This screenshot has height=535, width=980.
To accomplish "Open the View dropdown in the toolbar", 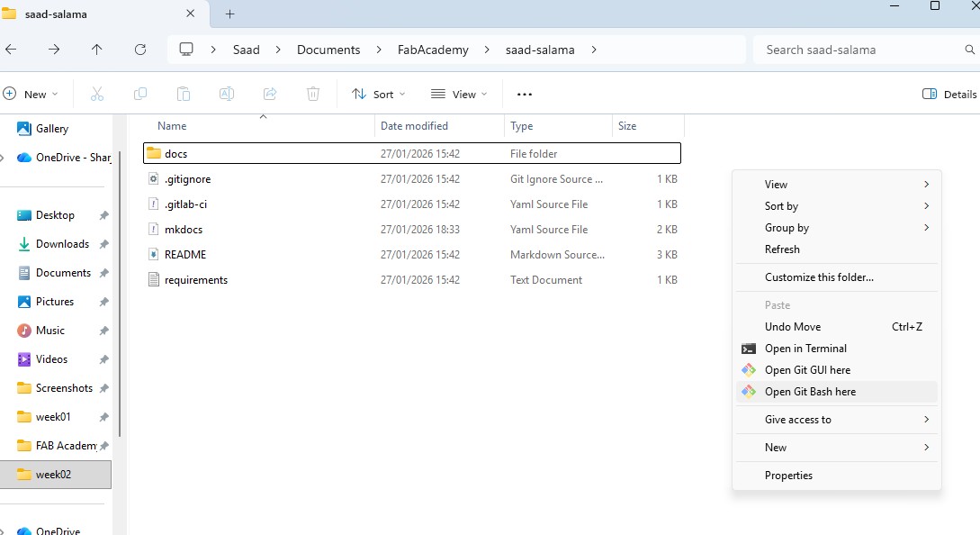I will (x=459, y=94).
